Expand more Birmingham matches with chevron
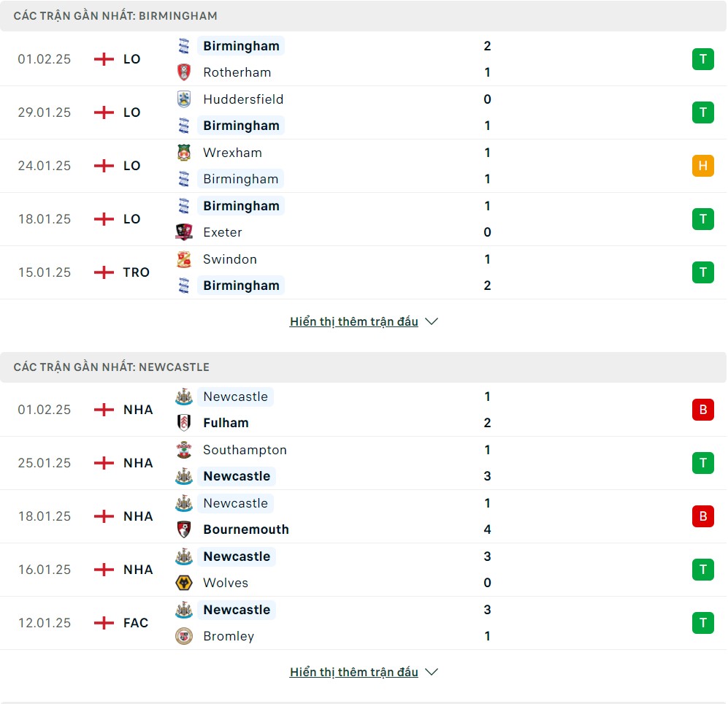 (x=432, y=321)
